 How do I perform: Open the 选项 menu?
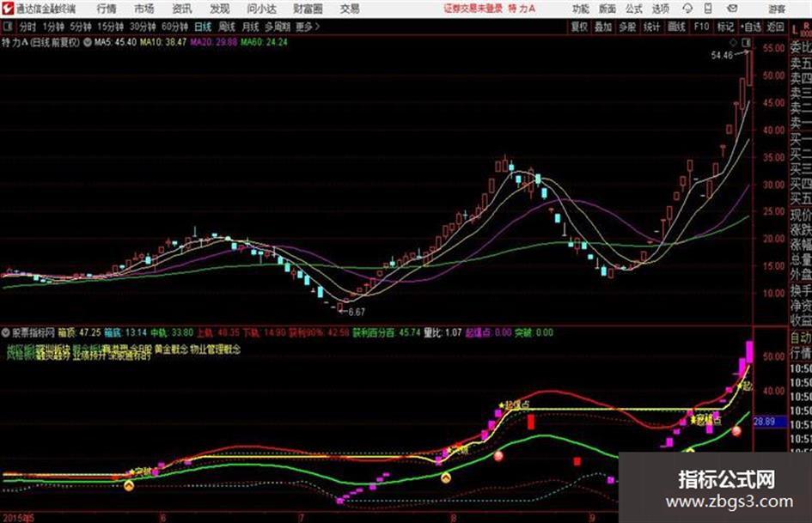click(x=660, y=9)
